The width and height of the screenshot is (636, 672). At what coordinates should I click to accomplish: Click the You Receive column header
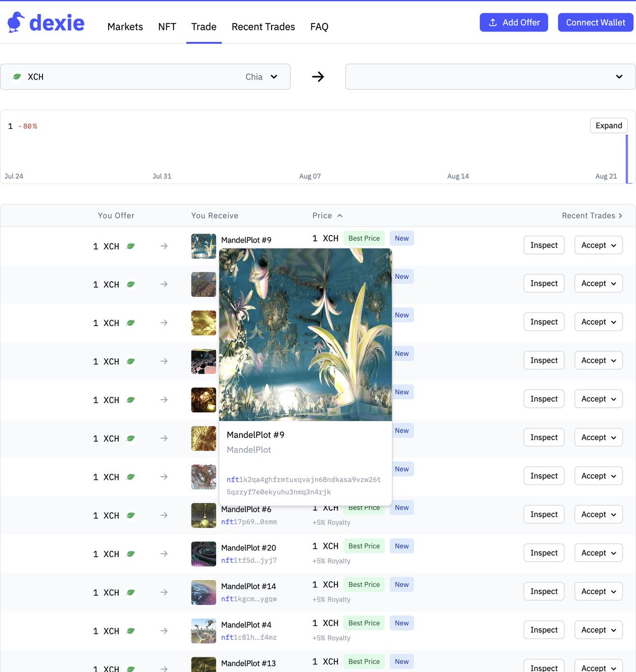[x=214, y=216]
